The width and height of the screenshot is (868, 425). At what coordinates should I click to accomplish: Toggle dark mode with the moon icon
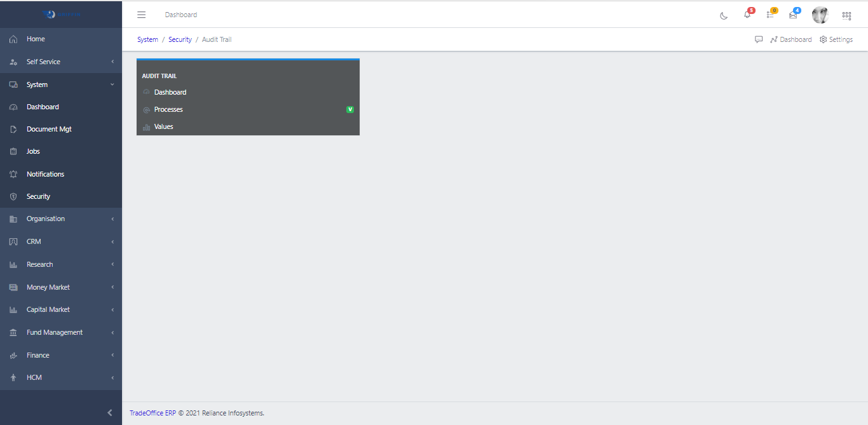(724, 15)
